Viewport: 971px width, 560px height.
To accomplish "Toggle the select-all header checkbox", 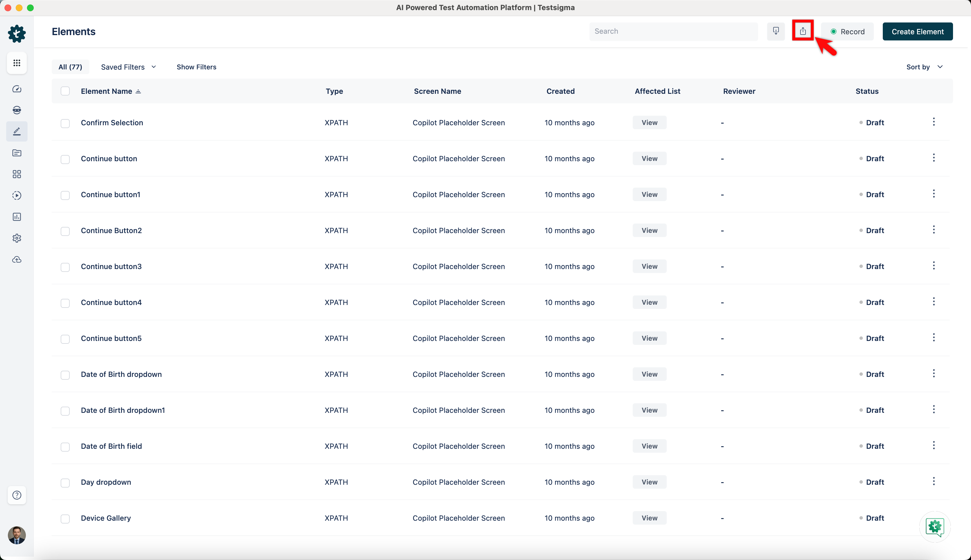I will [65, 91].
